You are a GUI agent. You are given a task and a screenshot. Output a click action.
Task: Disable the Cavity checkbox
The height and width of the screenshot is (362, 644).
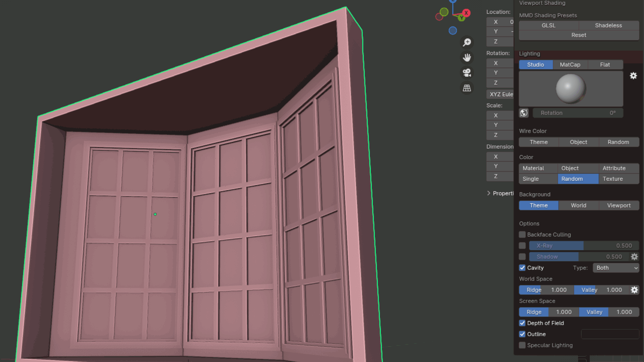tap(522, 268)
